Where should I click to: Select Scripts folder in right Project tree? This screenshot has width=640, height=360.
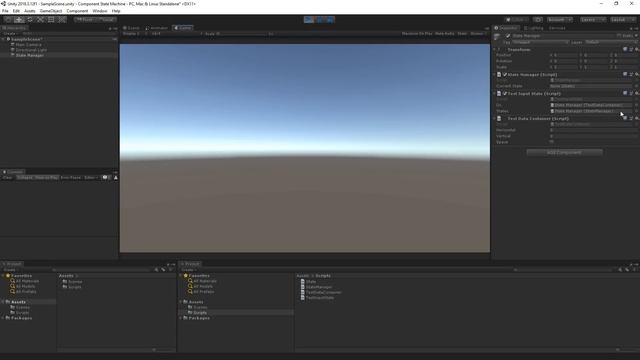tap(200, 312)
